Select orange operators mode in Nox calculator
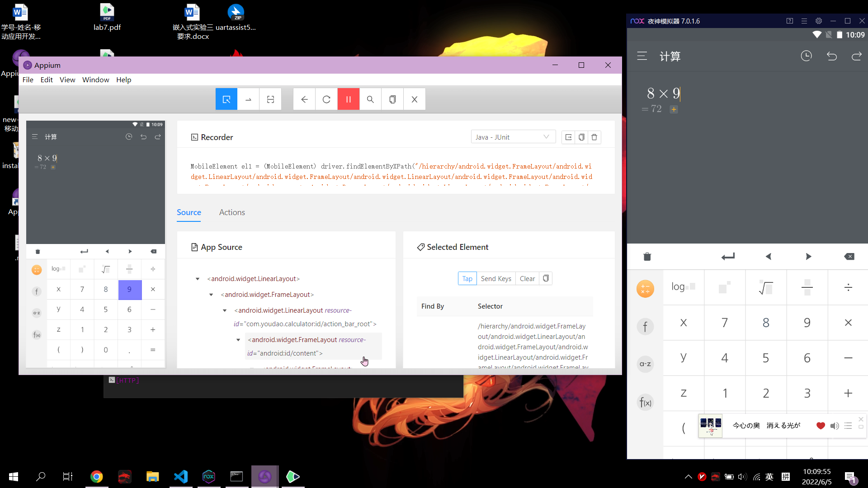The width and height of the screenshot is (868, 488). 645,288
